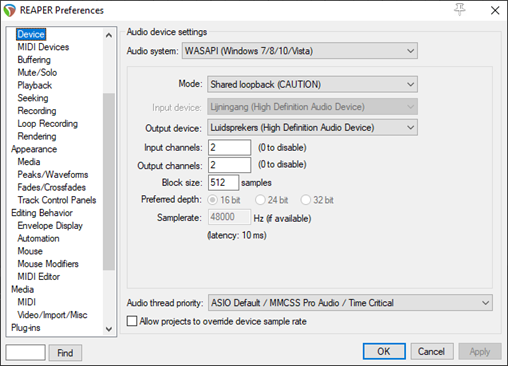The width and height of the screenshot is (508, 366).
Task: Click the REAPER logo icon in title bar
Action: 9,10
